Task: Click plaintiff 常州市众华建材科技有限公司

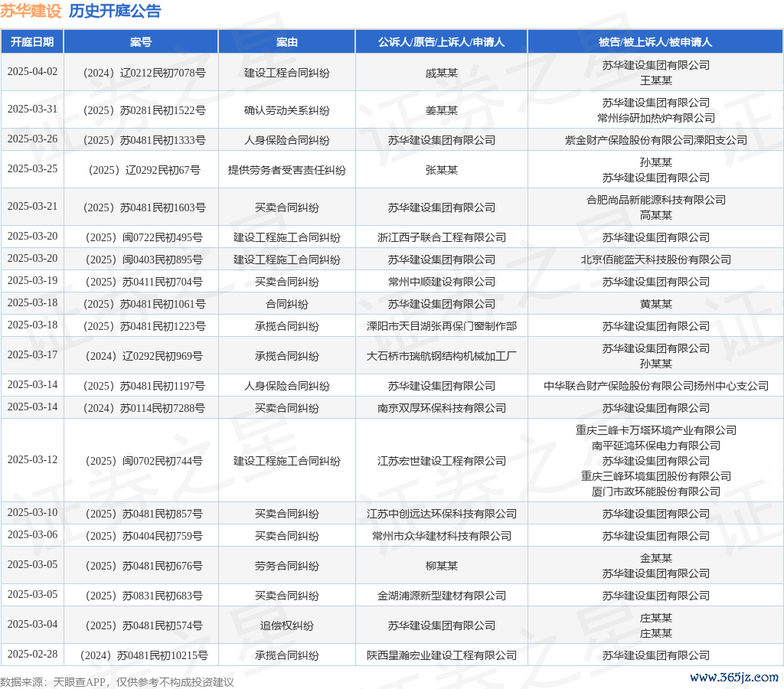Action: tap(442, 537)
